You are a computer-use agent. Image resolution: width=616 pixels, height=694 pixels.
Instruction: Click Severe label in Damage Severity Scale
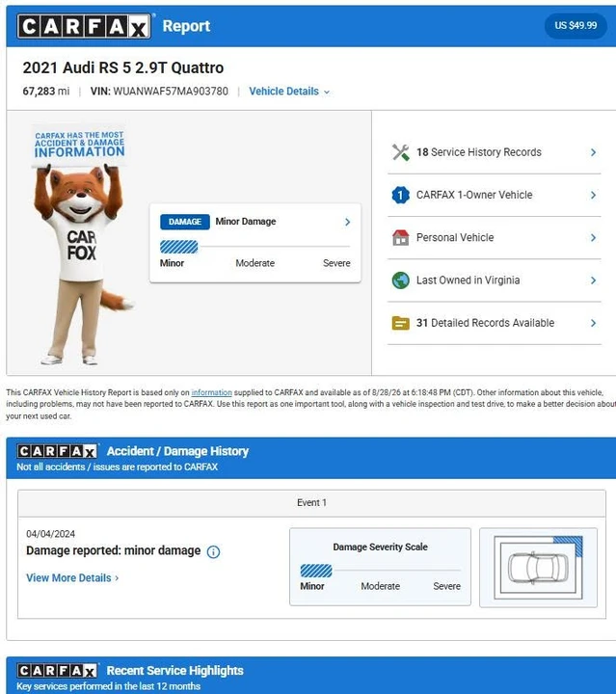446,586
